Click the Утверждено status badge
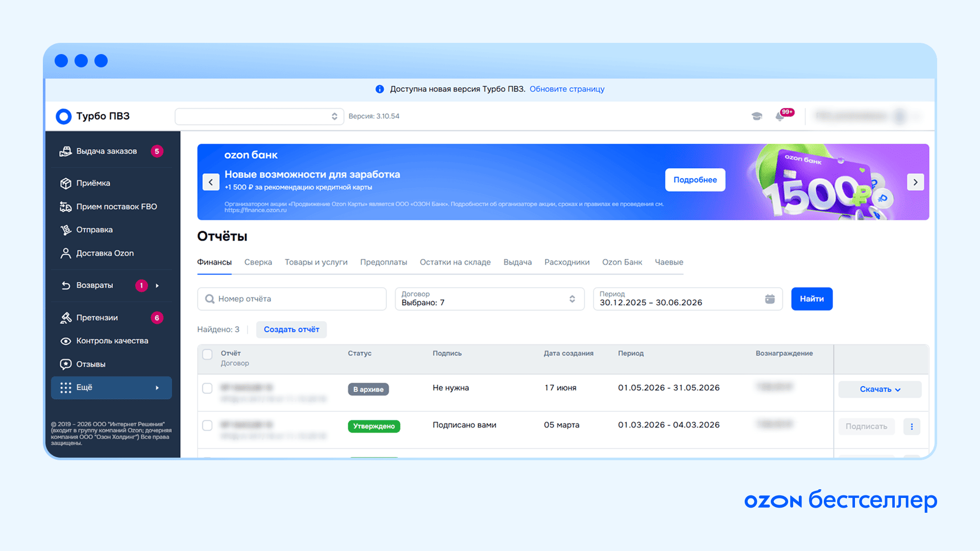 point(374,427)
